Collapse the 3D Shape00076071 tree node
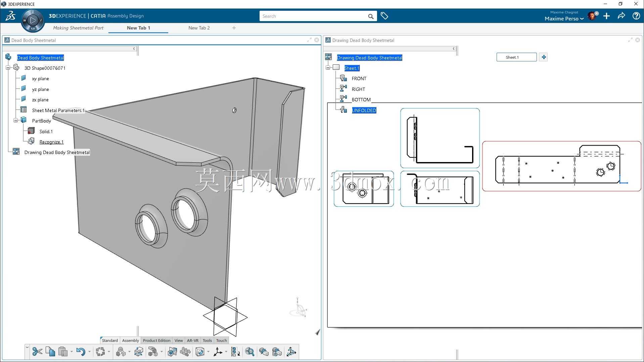Viewport: 644px width, 362px height. point(8,68)
